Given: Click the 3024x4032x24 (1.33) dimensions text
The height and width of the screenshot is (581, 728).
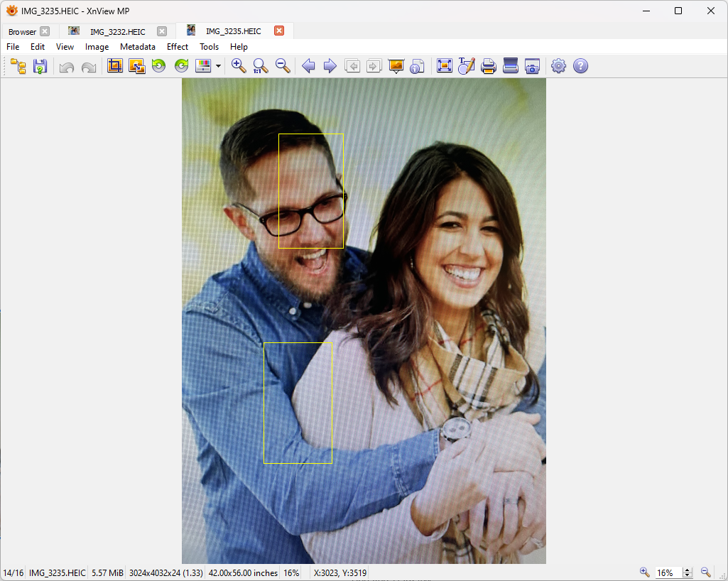Looking at the screenshot, I should [165, 572].
